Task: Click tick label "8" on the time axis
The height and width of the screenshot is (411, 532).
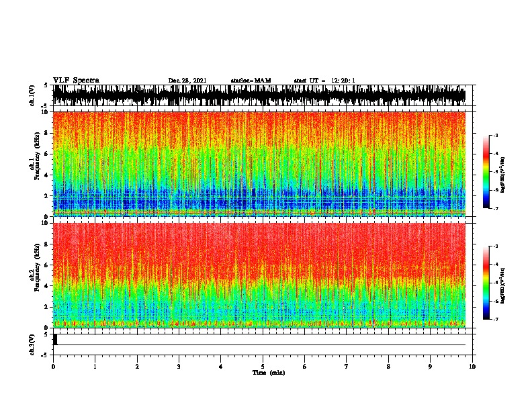Action: [388, 367]
